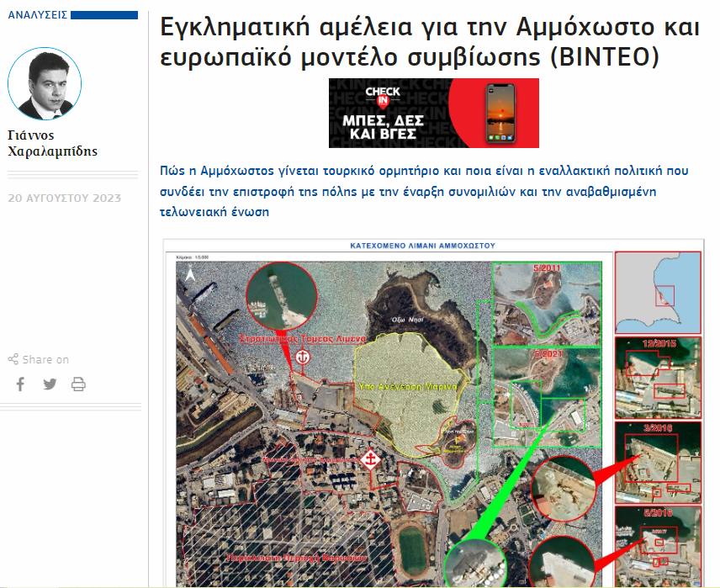720x588 pixels.
Task: Click the Share on network icon
Action: click(13, 360)
